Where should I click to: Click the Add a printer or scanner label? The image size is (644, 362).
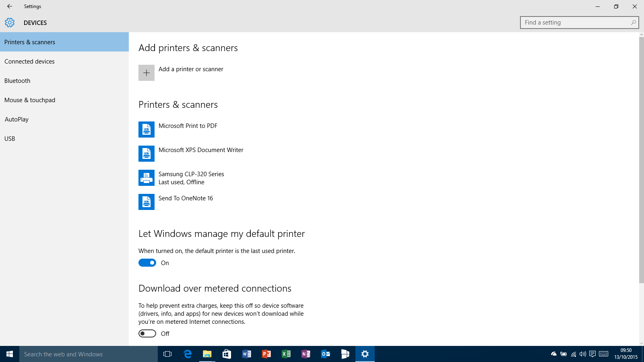191,69
